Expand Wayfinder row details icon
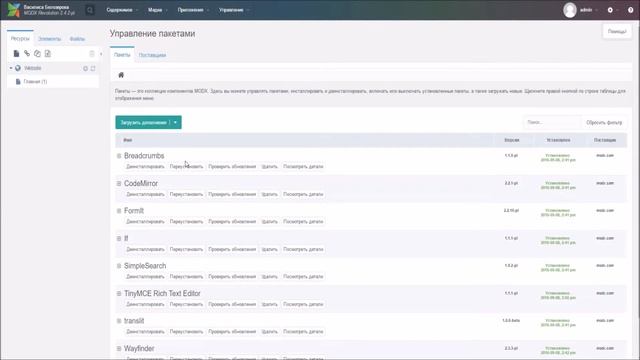 coord(119,349)
